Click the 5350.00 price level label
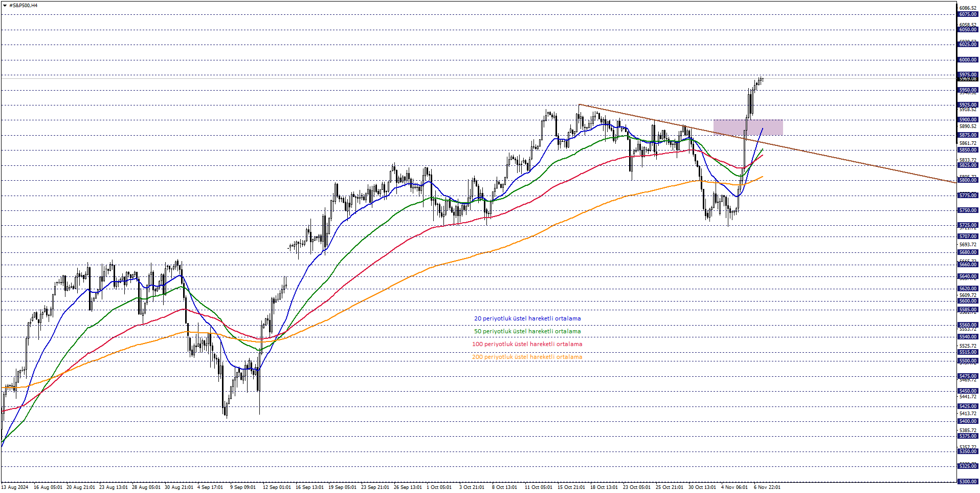The image size is (980, 493). tap(968, 452)
